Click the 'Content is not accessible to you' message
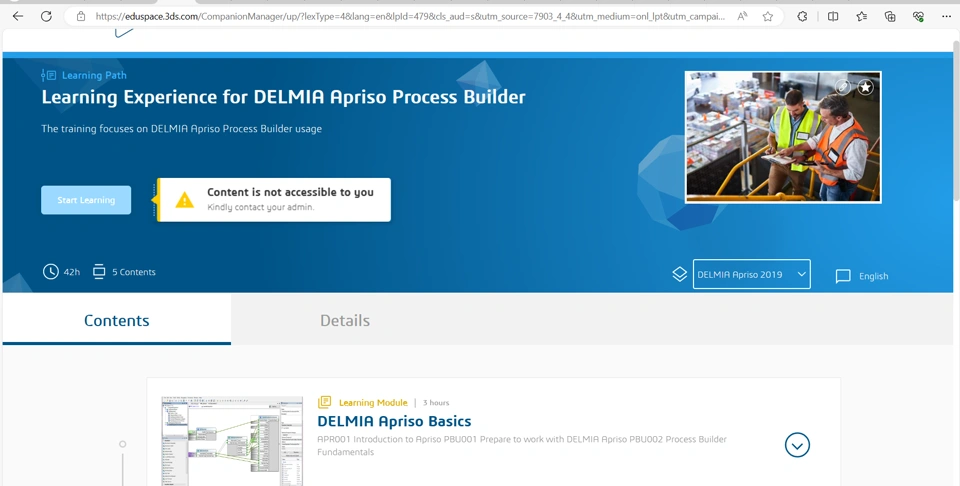The height and width of the screenshot is (486, 960). [x=290, y=192]
